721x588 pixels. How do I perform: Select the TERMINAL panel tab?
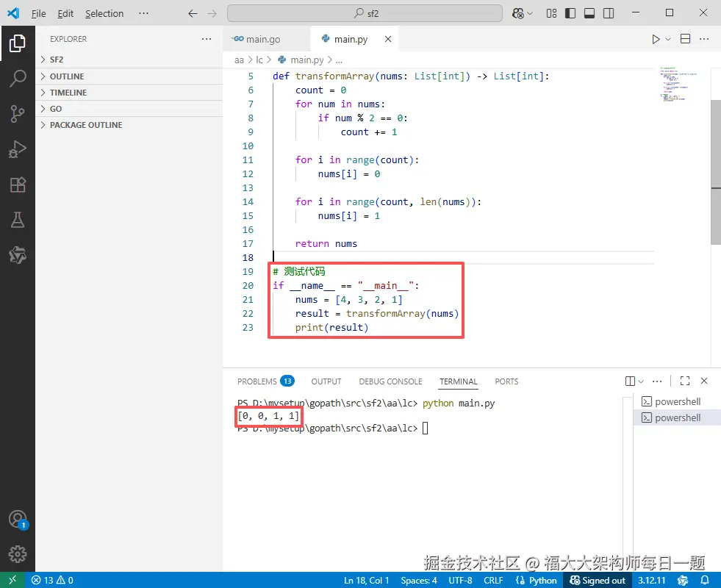coord(459,381)
